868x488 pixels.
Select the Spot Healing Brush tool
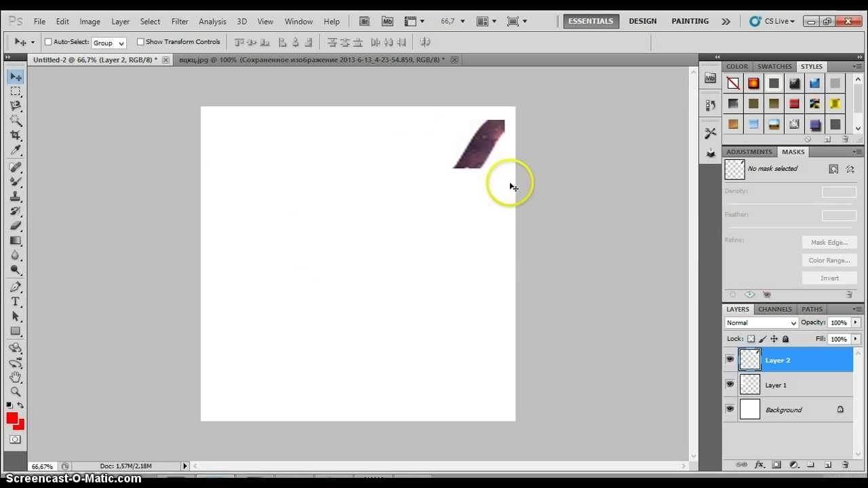(16, 167)
